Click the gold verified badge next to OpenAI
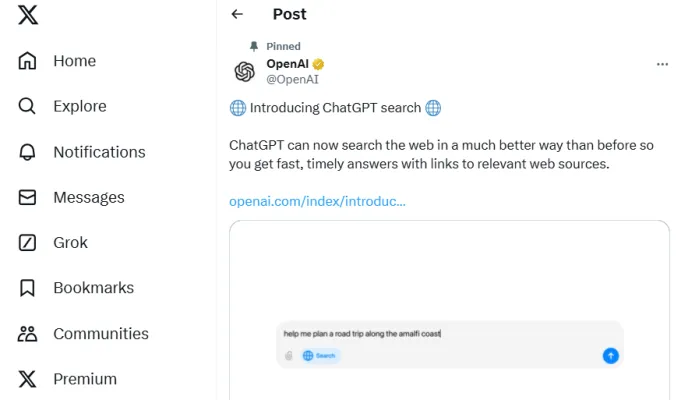Viewport: 681px width, 400px height. [x=319, y=64]
